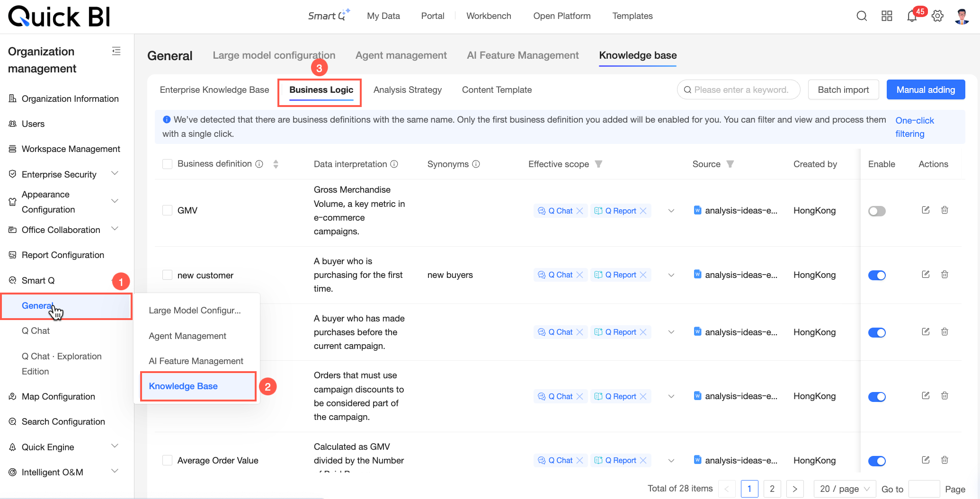Open the settings gear icon
The width and height of the screenshot is (980, 499).
(x=937, y=16)
